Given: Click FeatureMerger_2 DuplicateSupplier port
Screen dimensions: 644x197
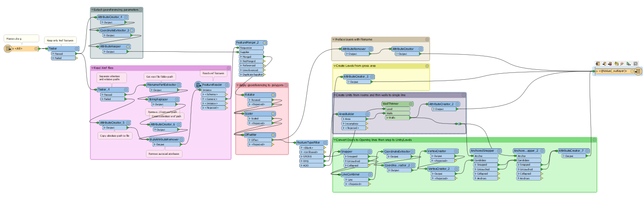Looking at the screenshot, I should 251,75.
